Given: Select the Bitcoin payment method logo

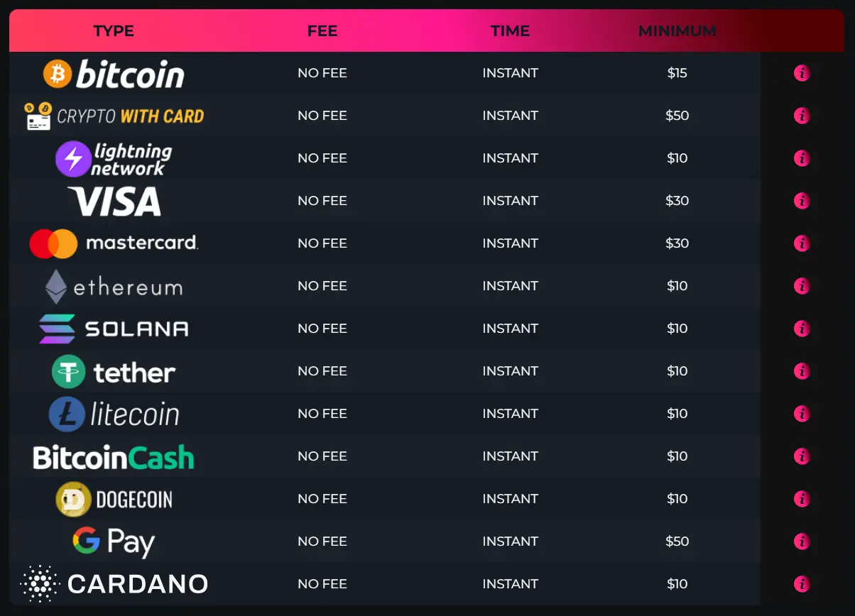Looking at the screenshot, I should [x=114, y=73].
